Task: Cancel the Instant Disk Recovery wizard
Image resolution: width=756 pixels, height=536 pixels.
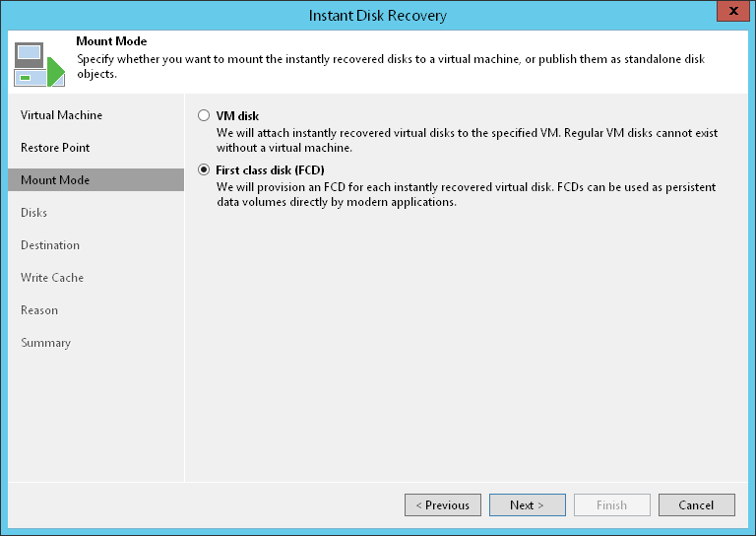Action: [696, 505]
